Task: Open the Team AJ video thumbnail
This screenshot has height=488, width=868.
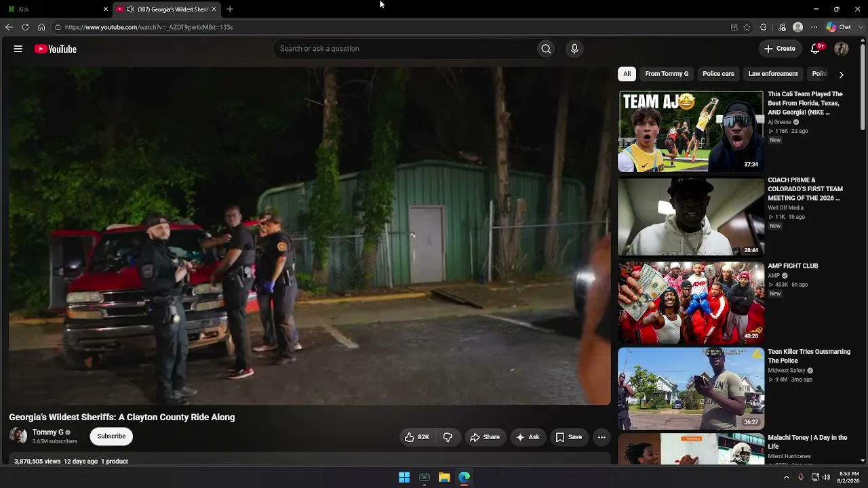Action: [x=691, y=131]
